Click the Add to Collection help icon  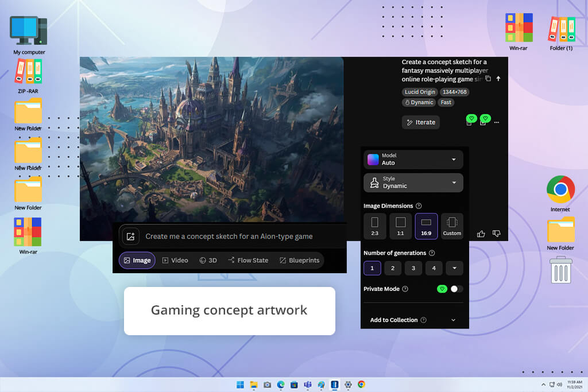pos(423,320)
